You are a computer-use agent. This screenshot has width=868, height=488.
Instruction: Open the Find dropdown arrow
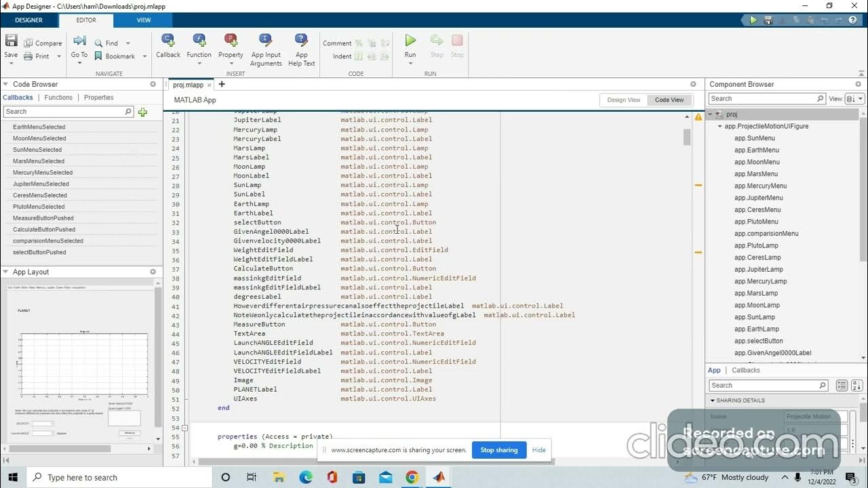tap(127, 43)
